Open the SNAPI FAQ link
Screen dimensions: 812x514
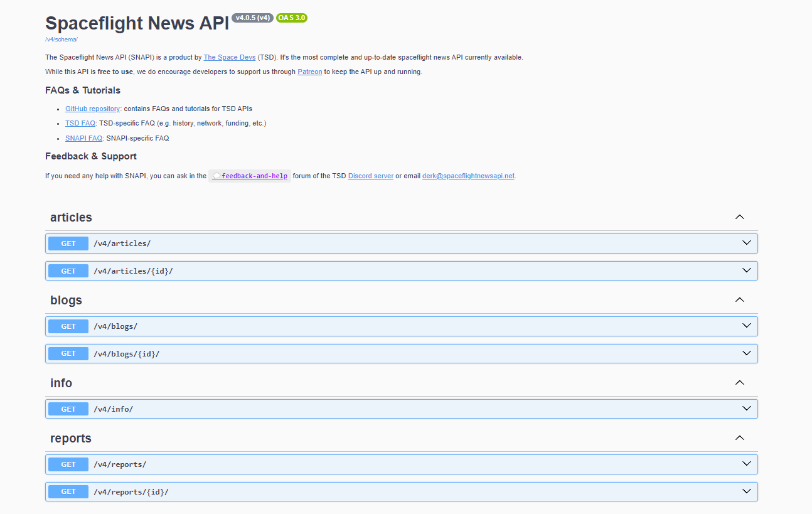[83, 137]
